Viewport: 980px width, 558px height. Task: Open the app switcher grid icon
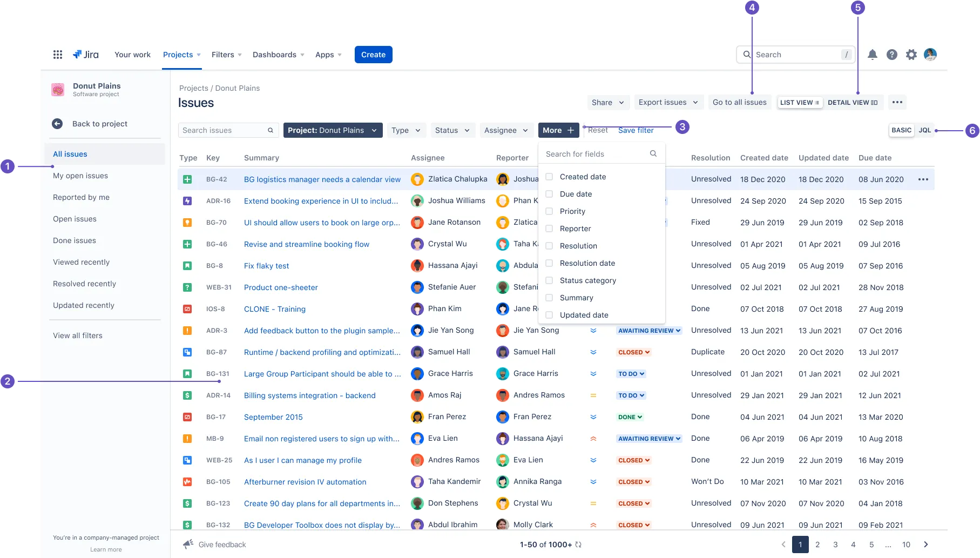tap(58, 55)
